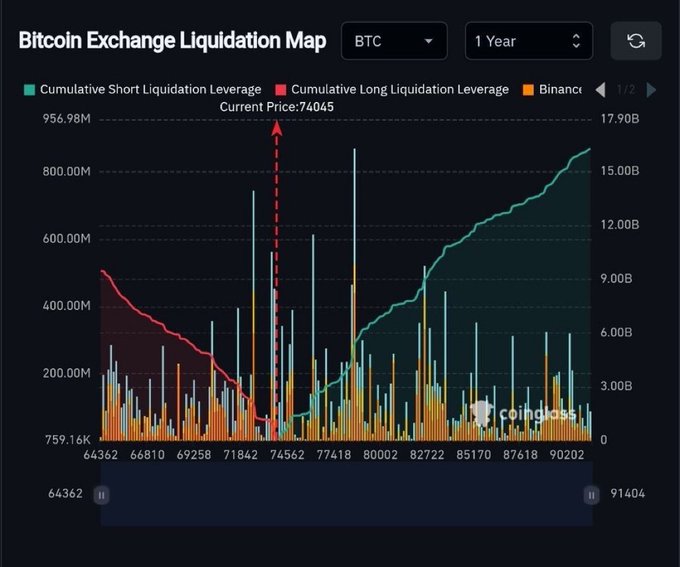
Task: Click the 80002 price axis label
Action: (x=380, y=455)
